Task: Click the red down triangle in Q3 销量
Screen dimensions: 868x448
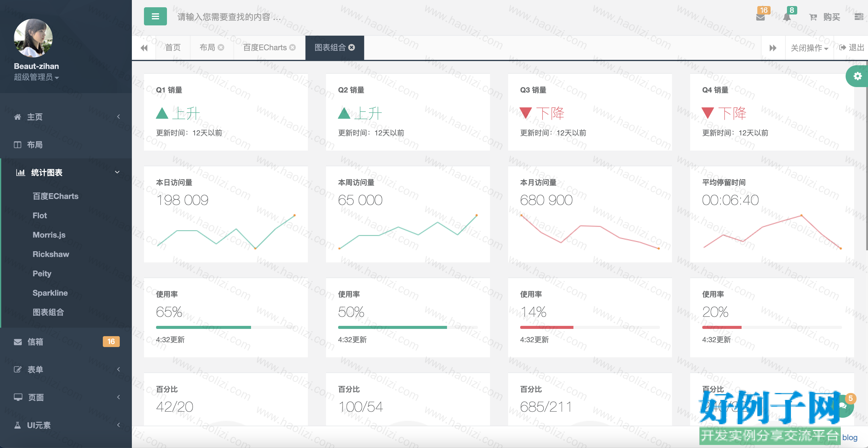Action: pos(526,113)
